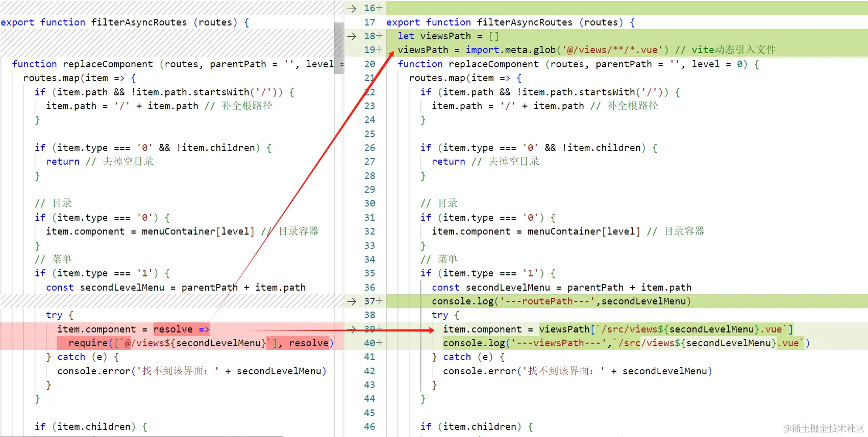Select line number 46 in the gutter
868x437 pixels.
pyautogui.click(x=369, y=427)
